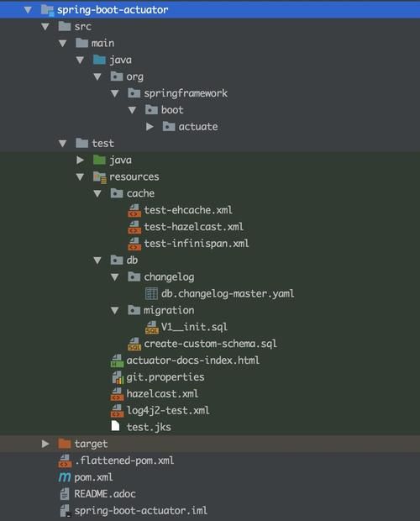Click the git.properties file icon
This screenshot has width=420, height=521.
(118, 377)
